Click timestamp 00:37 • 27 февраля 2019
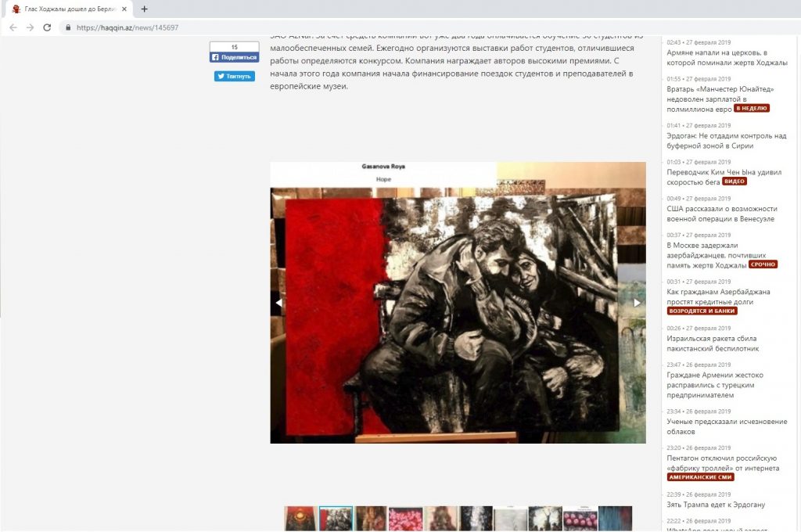Image resolution: width=801 pixels, height=532 pixels. (x=699, y=235)
